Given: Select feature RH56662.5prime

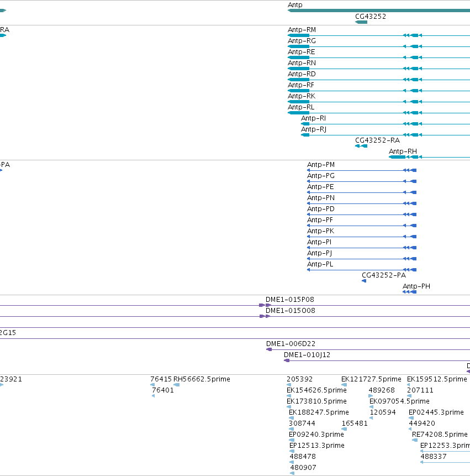Looking at the screenshot, I should pyautogui.click(x=202, y=379).
